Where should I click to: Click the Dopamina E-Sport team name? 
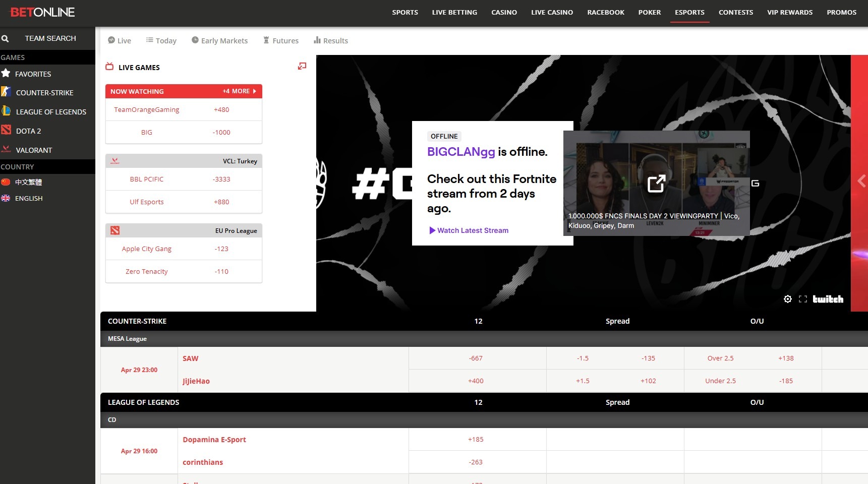point(214,440)
